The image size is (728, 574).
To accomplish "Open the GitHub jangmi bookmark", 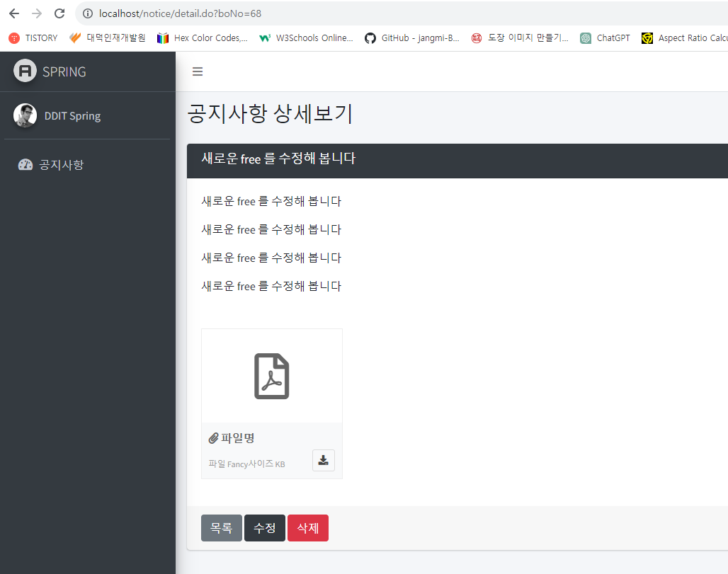I will pos(412,38).
